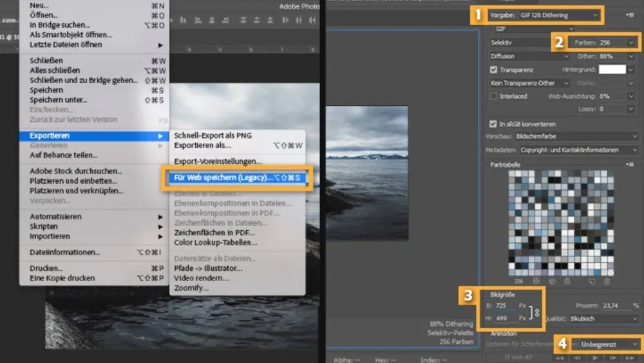Open the Hintergrund swatch dropdown arrow
The height and width of the screenshot is (363, 644).
pyautogui.click(x=631, y=70)
